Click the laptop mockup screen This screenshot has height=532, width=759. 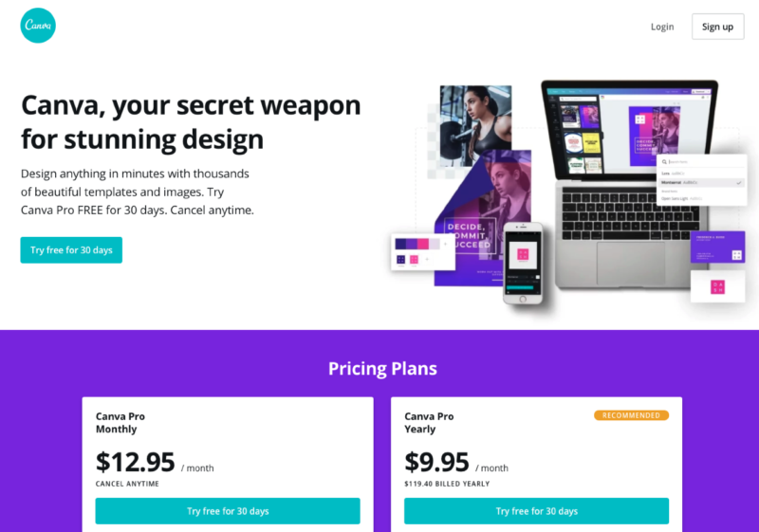[x=629, y=131]
